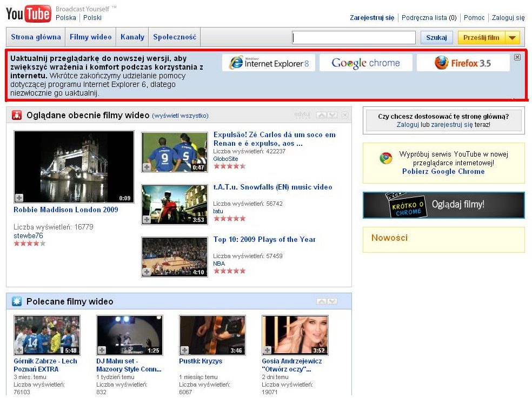Click the YouTube logo

(x=28, y=13)
